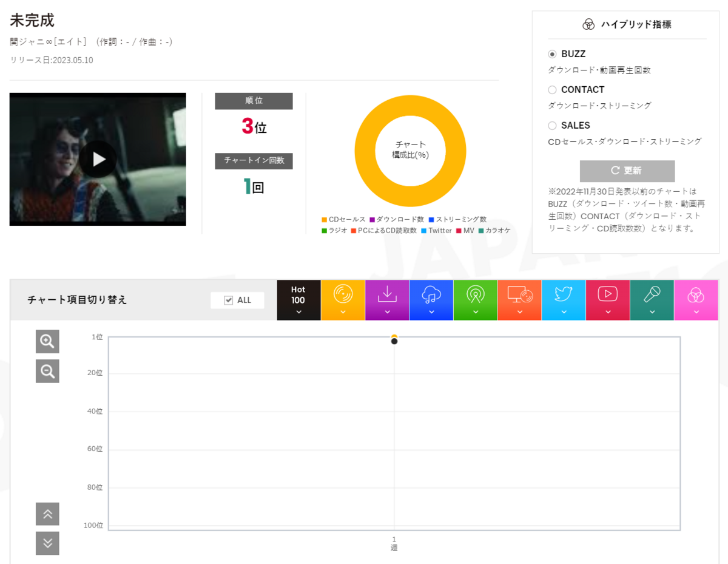
Task: Click the pink hybrid circles icon
Action: [696, 296]
